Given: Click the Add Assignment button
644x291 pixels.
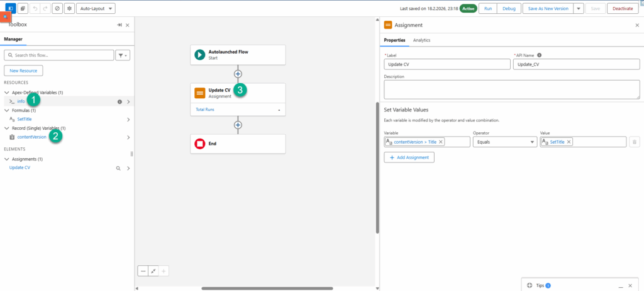Looking at the screenshot, I should pyautogui.click(x=409, y=157).
